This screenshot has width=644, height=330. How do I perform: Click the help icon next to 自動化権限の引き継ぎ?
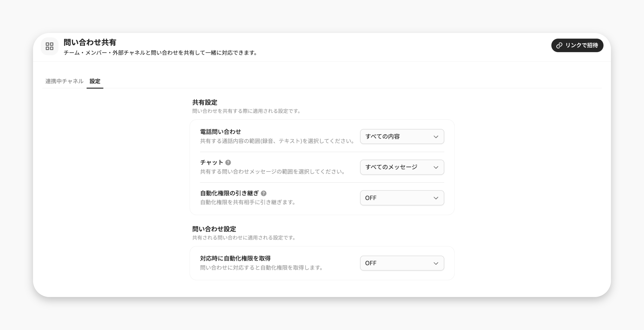click(x=264, y=193)
